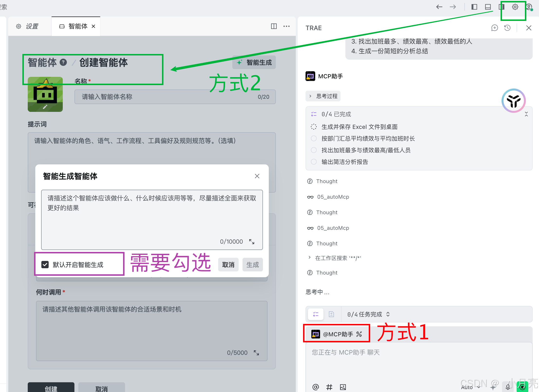Click the settings gear icon in top bar
This screenshot has height=392, width=539.
[515, 7]
